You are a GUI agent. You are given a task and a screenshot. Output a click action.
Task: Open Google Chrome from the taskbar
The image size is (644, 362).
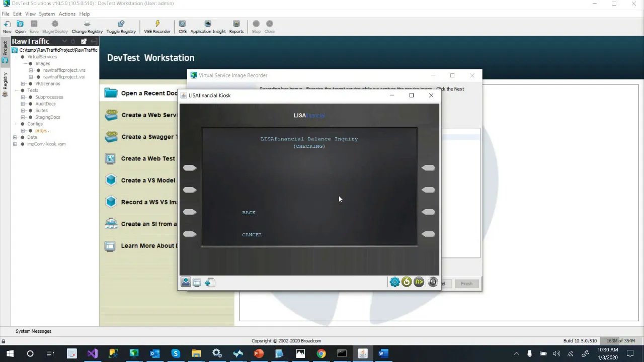click(x=321, y=353)
